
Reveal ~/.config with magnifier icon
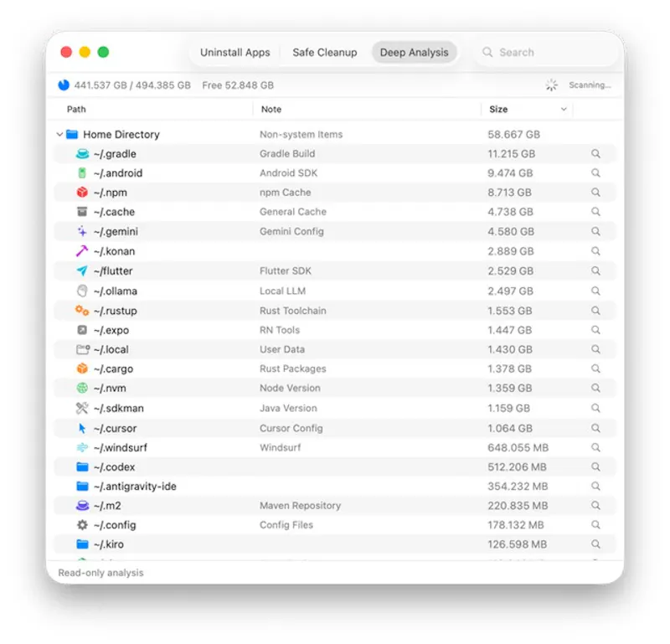pos(595,525)
